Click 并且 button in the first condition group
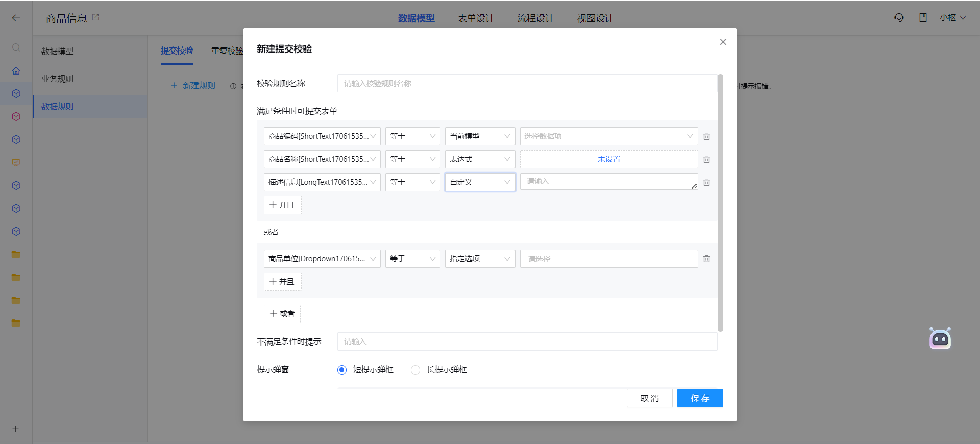 coord(282,205)
